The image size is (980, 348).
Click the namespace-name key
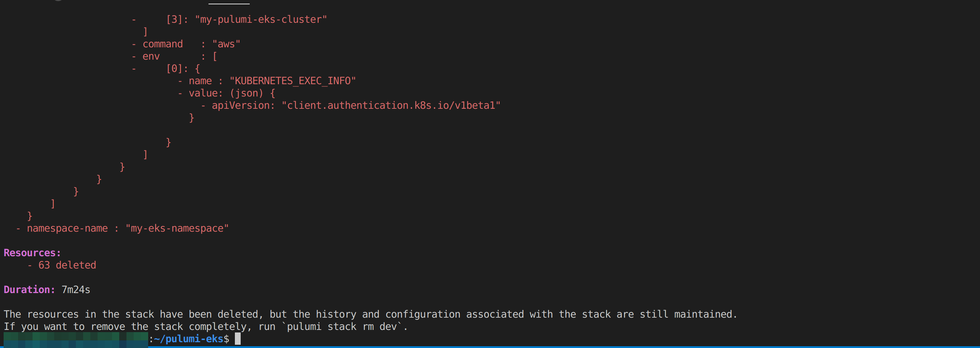(x=67, y=228)
